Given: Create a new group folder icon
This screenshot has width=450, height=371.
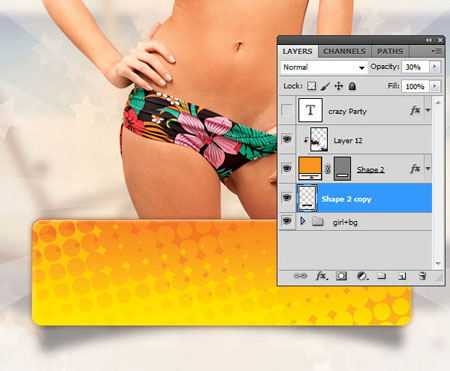Looking at the screenshot, I should coord(381,276).
